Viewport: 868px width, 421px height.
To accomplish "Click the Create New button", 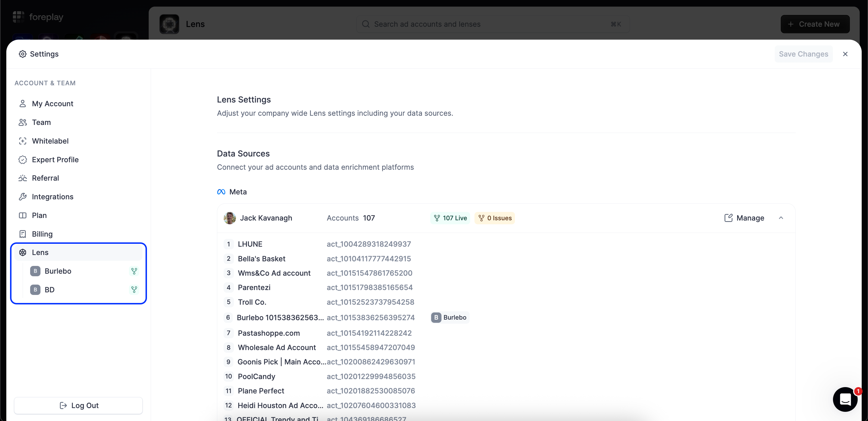I will tap(815, 24).
